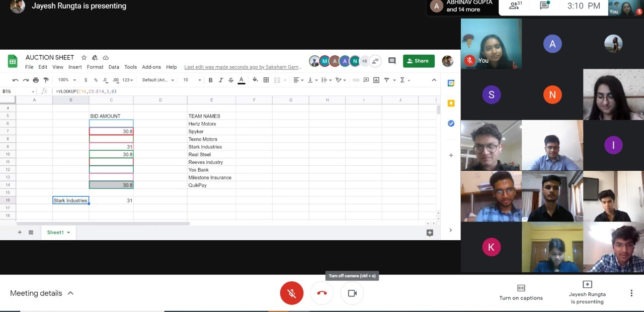Viewport: 644px width, 312px height.
Task: Open Google Calendar side panel icon
Action: click(451, 83)
